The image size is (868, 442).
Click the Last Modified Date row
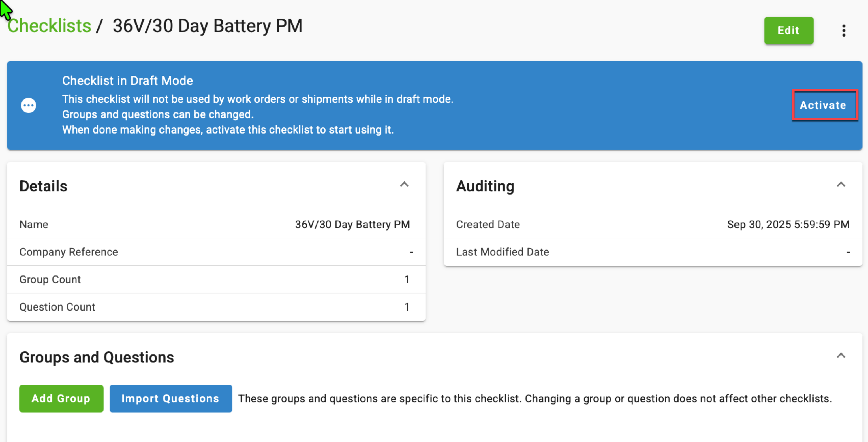652,252
